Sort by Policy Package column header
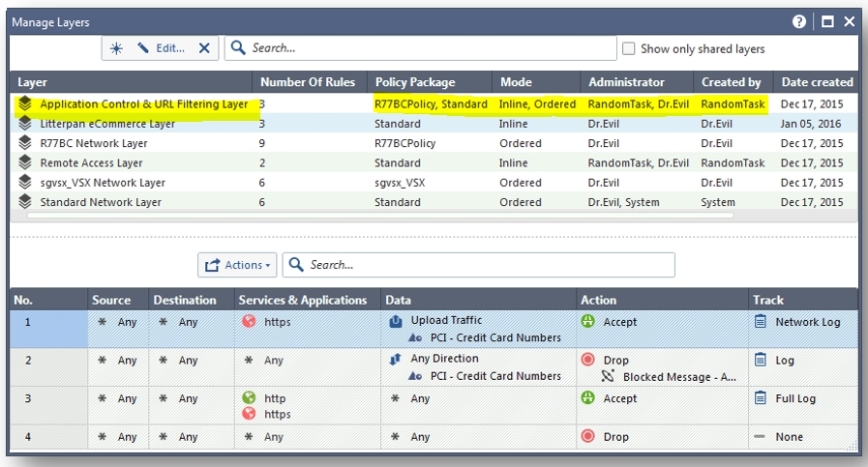Viewport: 868px width, 467px height. point(415,82)
